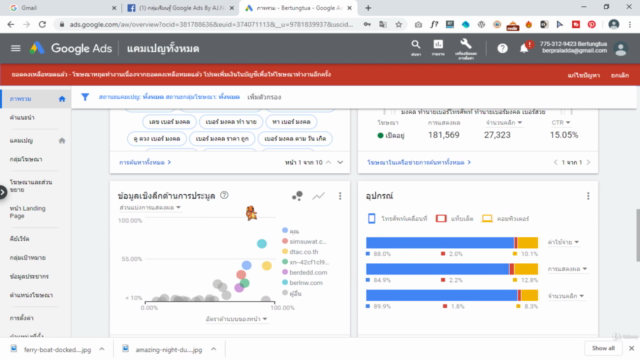Open คีย์เวิร์ด in the sidebar
This screenshot has width=640, height=360.
(20, 239)
